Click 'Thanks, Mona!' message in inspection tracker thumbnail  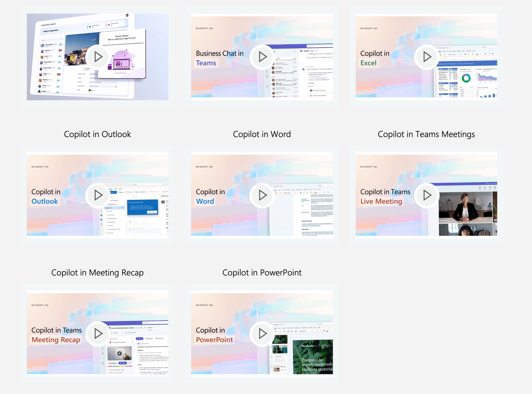pyautogui.click(x=122, y=36)
